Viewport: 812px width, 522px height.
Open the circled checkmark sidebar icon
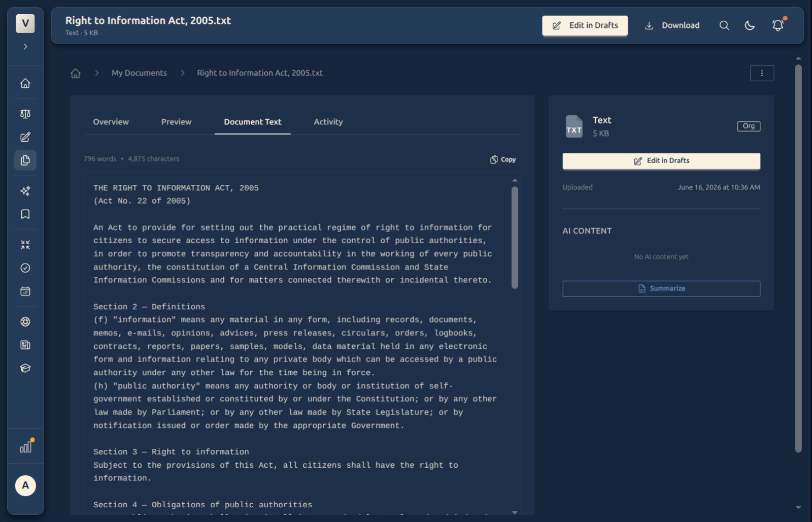click(25, 268)
